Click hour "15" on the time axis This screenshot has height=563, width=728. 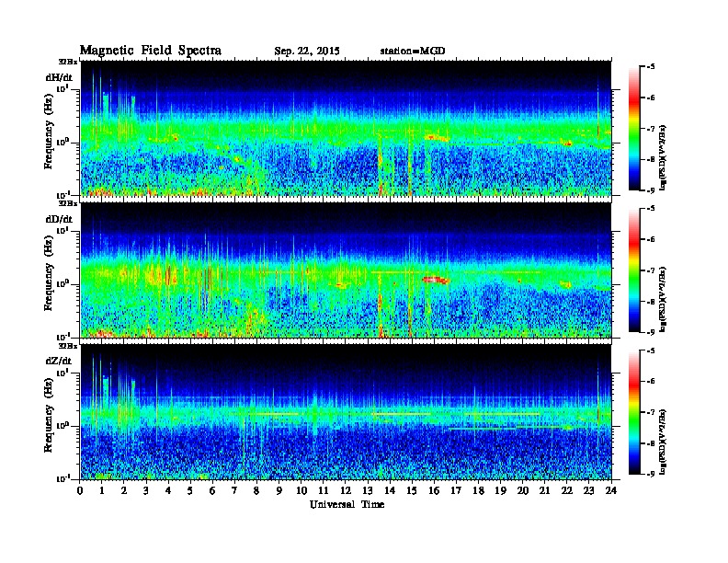pyautogui.click(x=412, y=490)
